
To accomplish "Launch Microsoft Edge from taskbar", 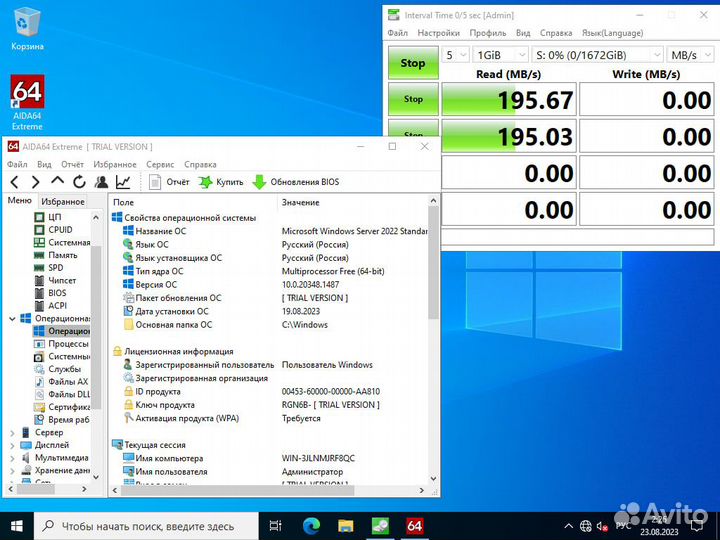I will tap(311, 526).
